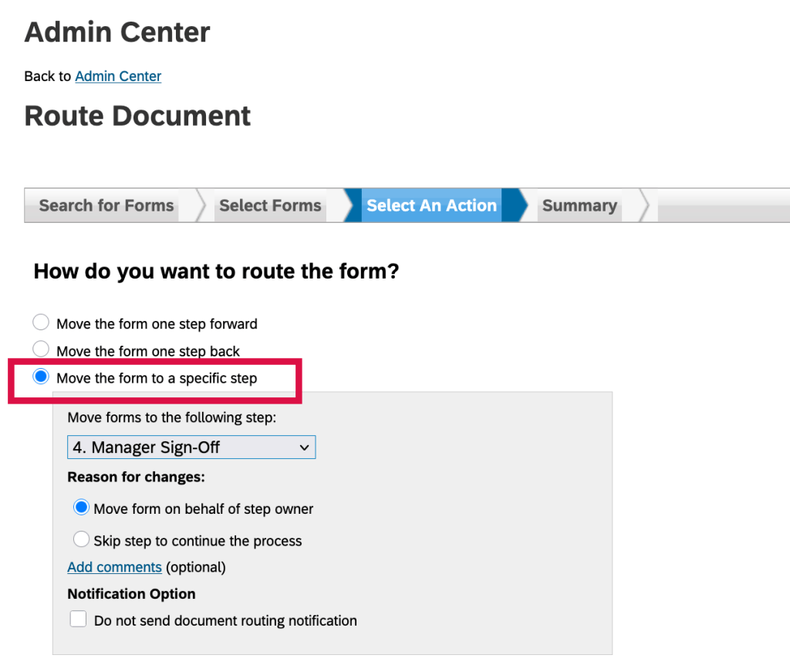Choose 'Skip step to continue the process'
The height and width of the screenshot is (672, 790).
pos(81,539)
